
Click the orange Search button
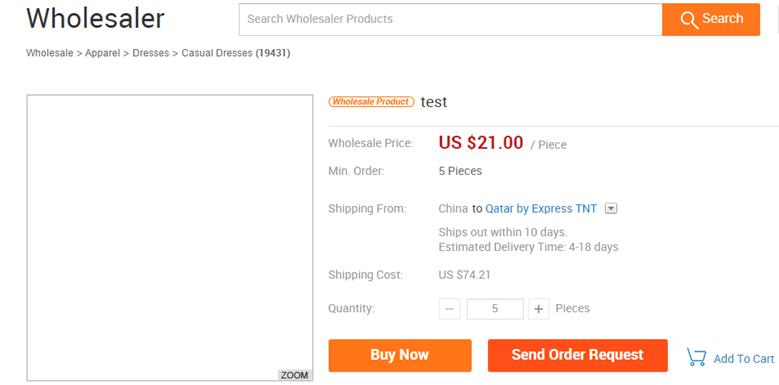710,19
